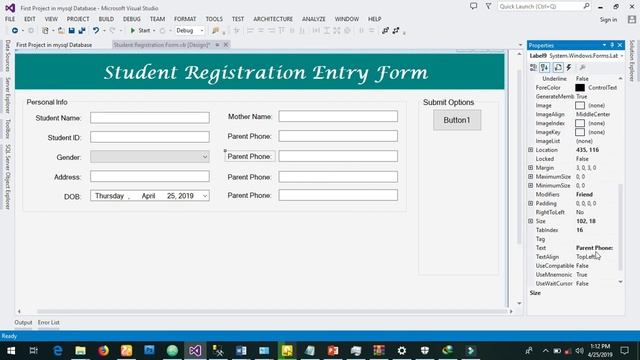Switch to First Project in mysql Database tab
Viewport: 640px width, 360px height.
pyautogui.click(x=54, y=45)
